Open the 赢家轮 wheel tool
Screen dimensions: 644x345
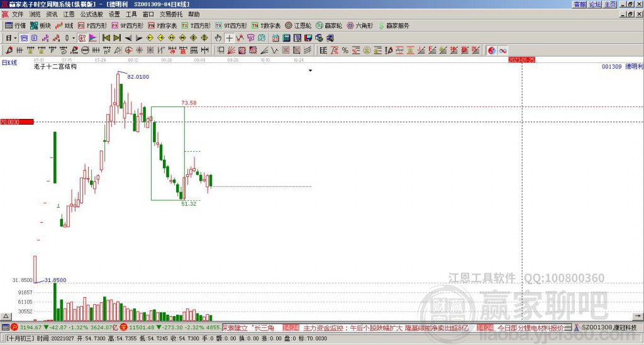tap(329, 25)
